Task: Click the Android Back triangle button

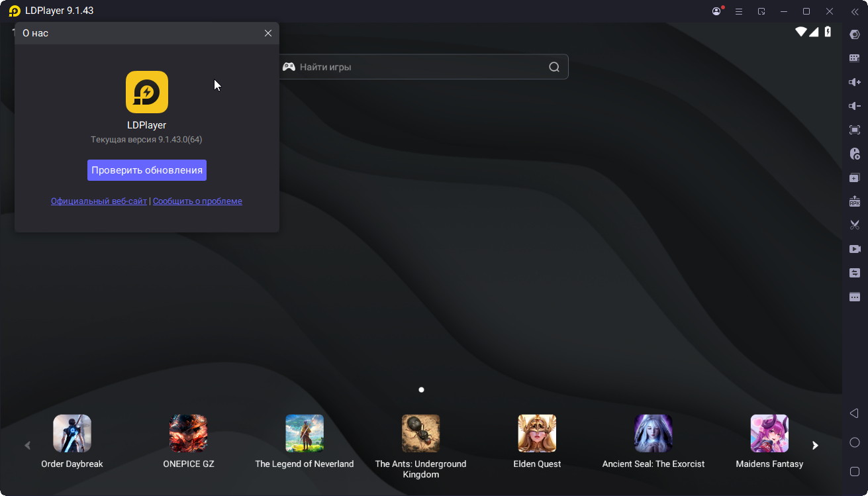Action: pos(854,413)
